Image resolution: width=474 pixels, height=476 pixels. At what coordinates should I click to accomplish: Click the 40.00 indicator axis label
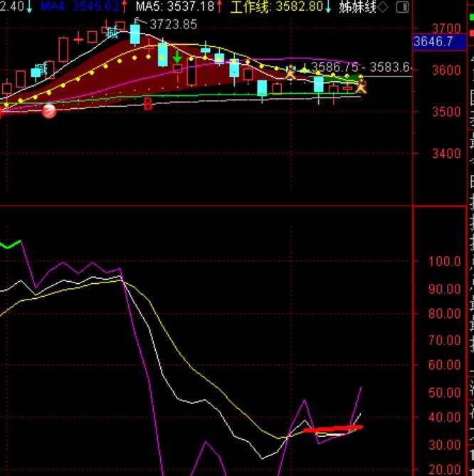(x=444, y=418)
